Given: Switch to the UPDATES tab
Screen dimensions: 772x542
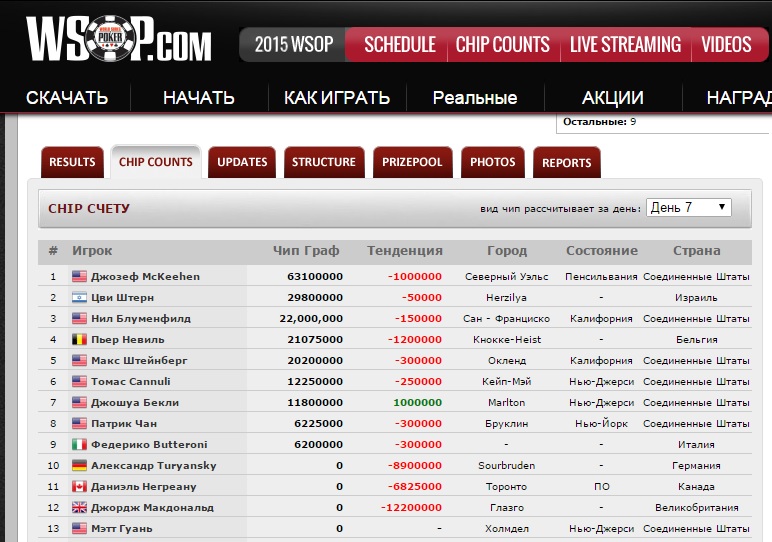Looking at the screenshot, I should tap(242, 162).
